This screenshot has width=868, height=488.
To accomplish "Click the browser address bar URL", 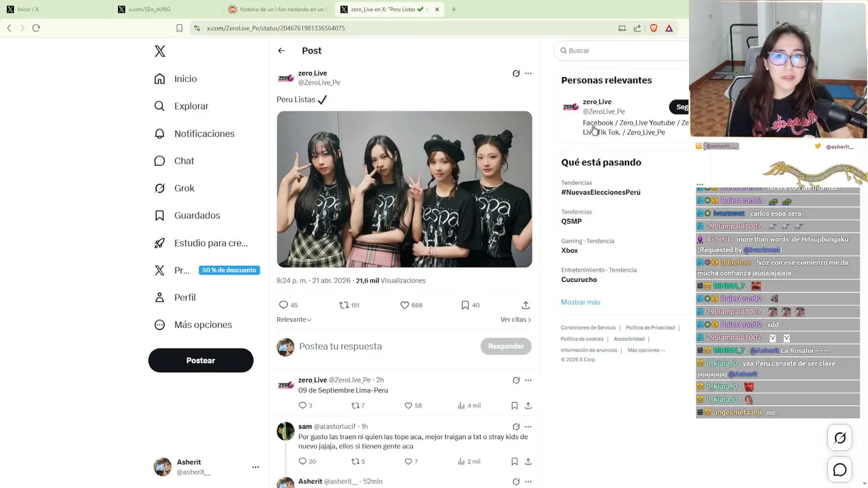I will 276,28.
